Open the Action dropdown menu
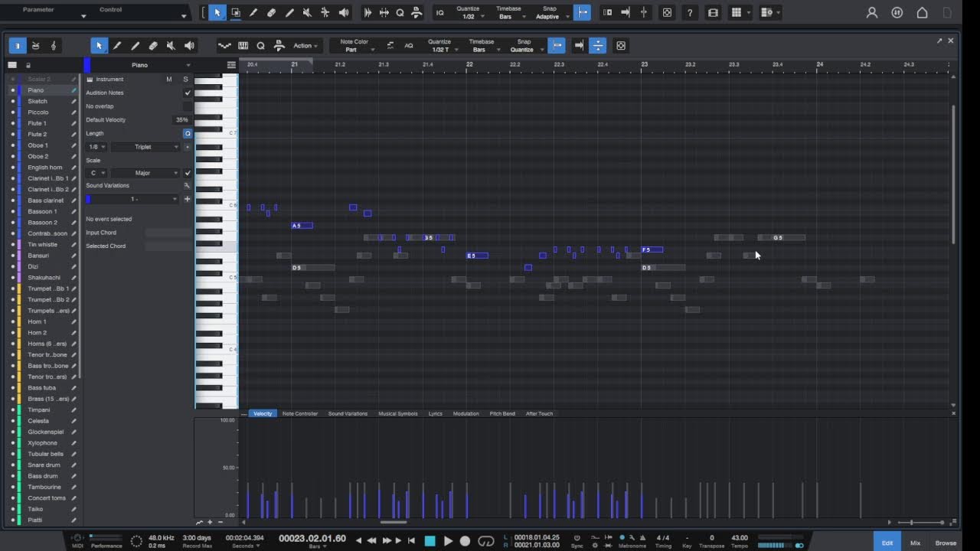The image size is (980, 551). (306, 46)
